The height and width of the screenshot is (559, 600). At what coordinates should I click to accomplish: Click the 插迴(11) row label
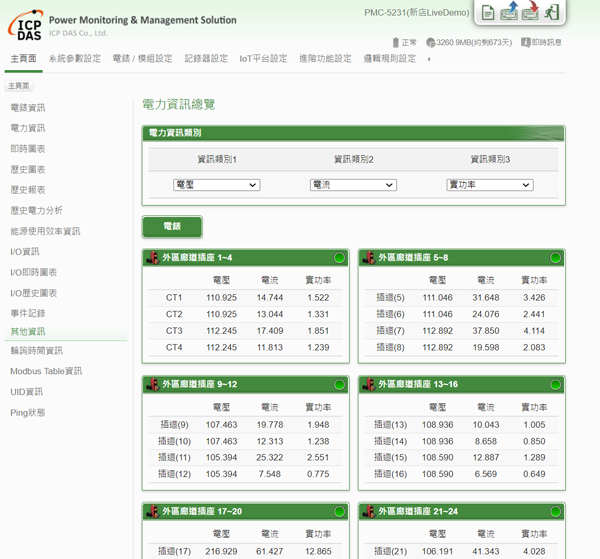174,458
